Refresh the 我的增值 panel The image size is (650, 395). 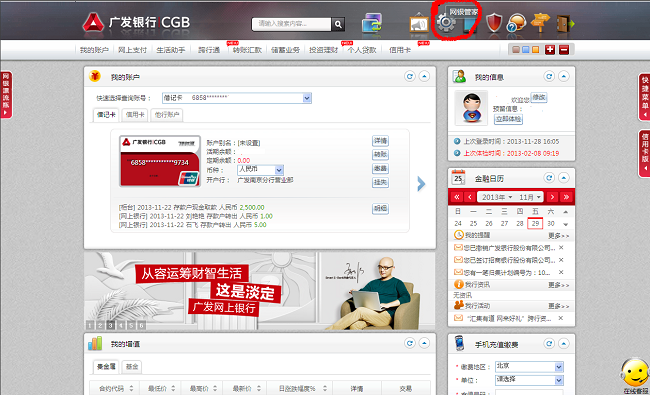[x=410, y=343]
